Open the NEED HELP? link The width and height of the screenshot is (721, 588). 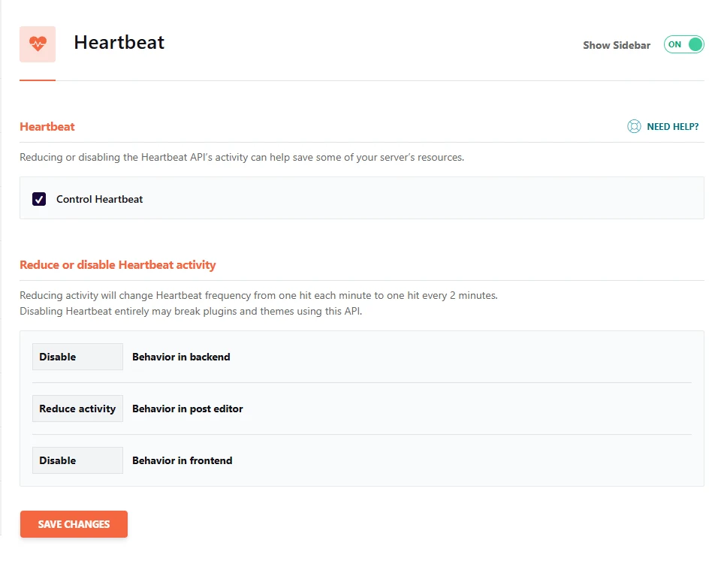(673, 127)
